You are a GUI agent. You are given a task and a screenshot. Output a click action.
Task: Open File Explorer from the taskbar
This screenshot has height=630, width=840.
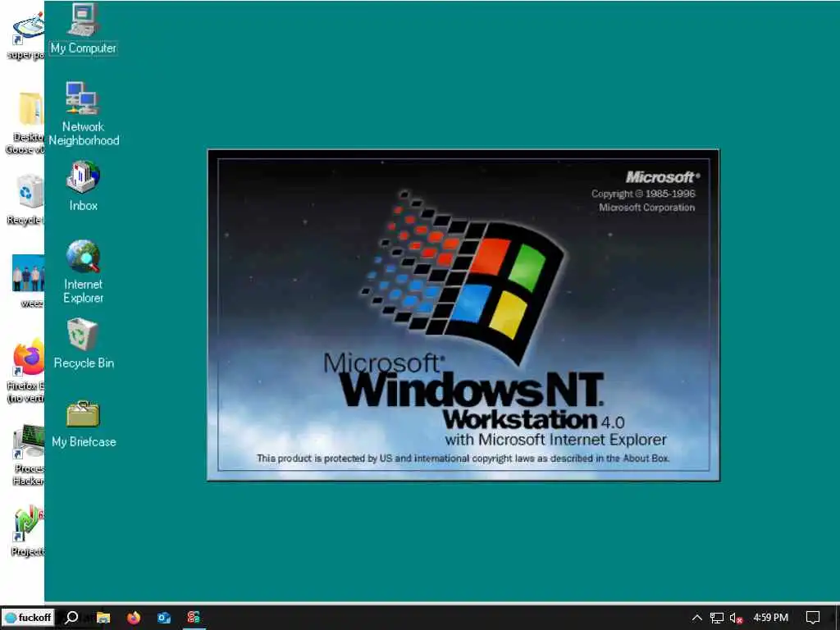click(103, 618)
